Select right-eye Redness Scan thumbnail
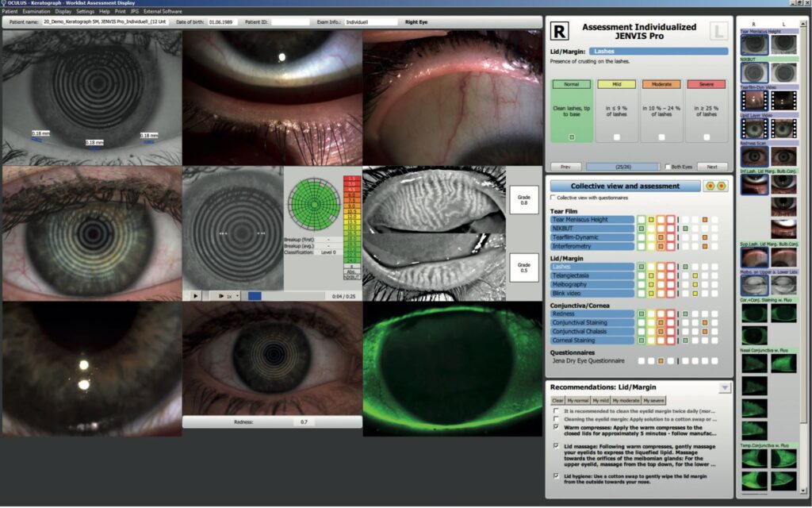The height and width of the screenshot is (508, 812). [x=754, y=156]
